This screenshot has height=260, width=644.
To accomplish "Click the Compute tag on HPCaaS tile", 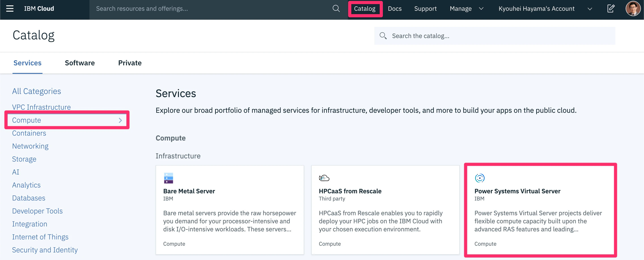I will [330, 244].
